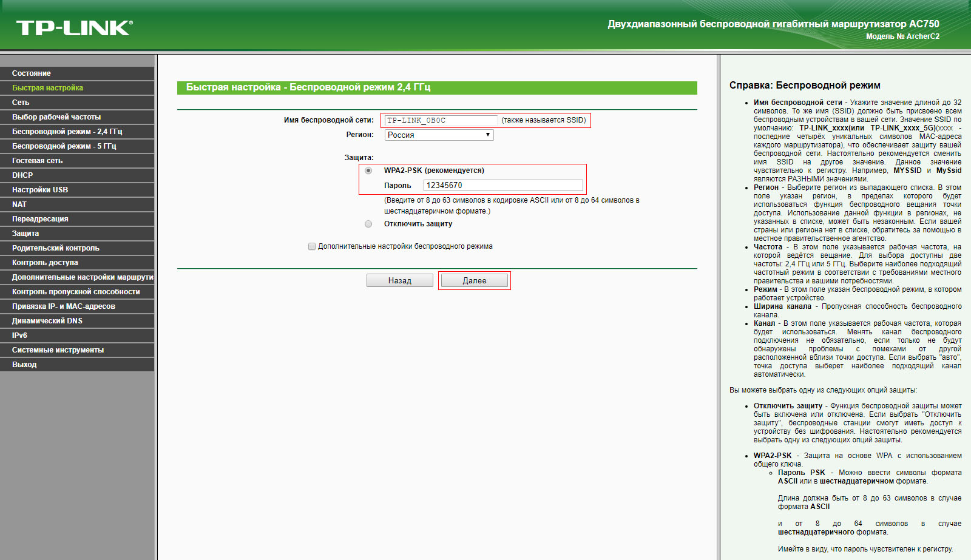Screen dimensions: 971x560
Task: Click the Регион: form label
Action: [x=360, y=135]
